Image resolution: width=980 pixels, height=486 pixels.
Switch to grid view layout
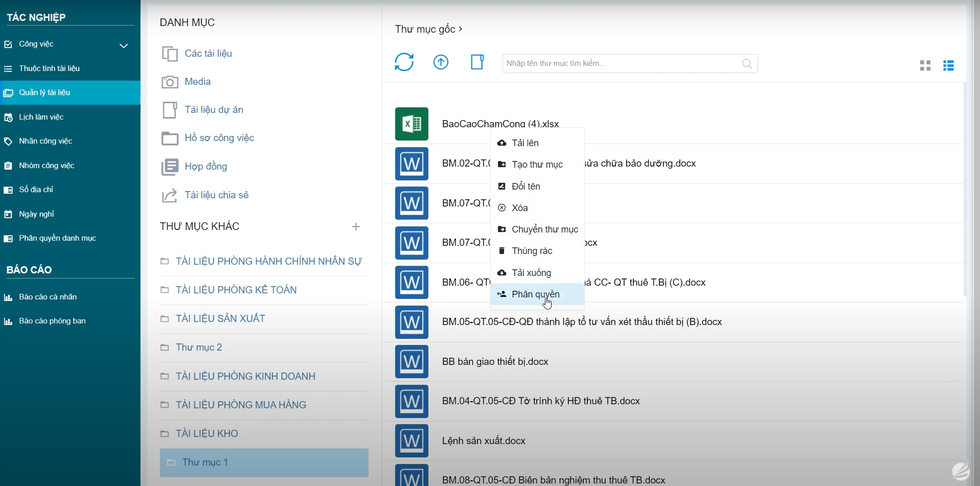coord(925,65)
